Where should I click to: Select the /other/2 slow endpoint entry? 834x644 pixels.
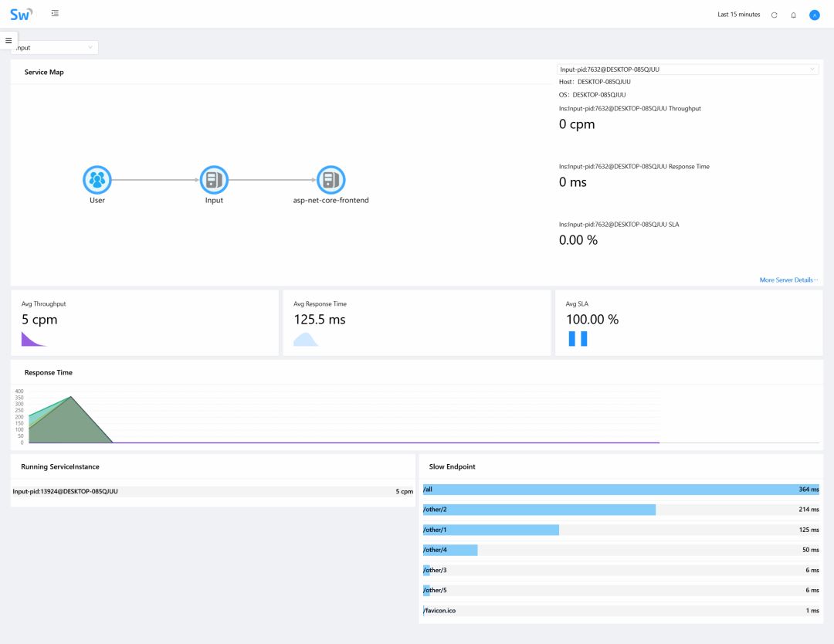pyautogui.click(x=539, y=510)
